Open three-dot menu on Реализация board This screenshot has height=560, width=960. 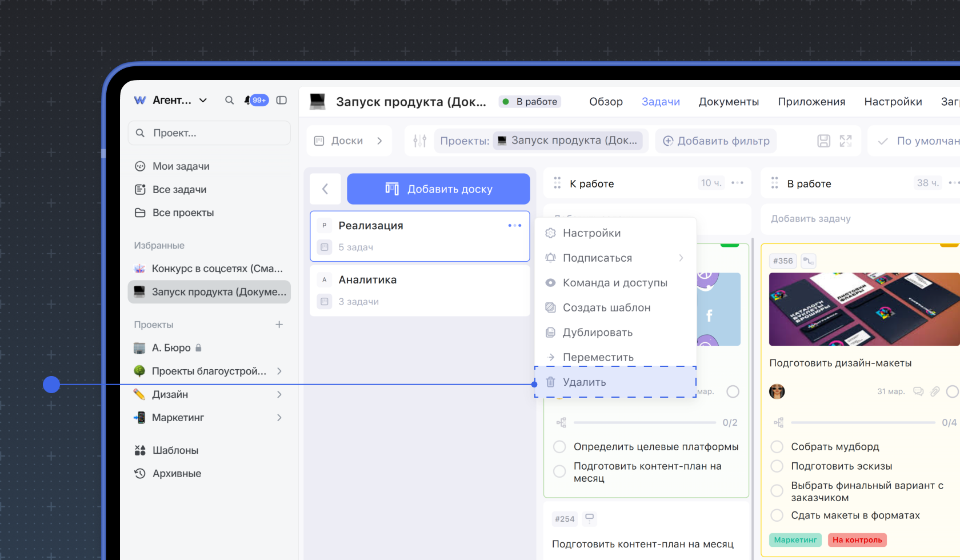click(514, 226)
